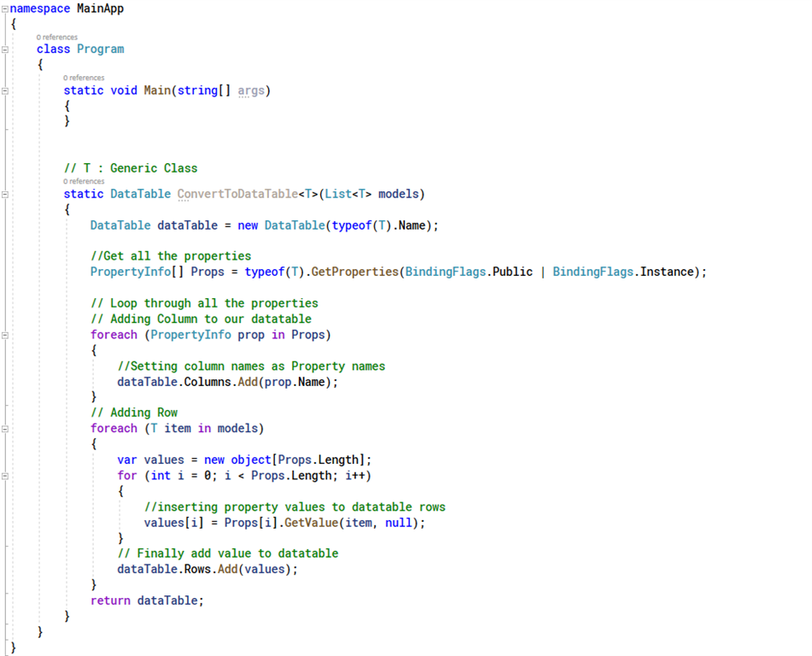The width and height of the screenshot is (812, 656).
Task: Click 'BindingFlags.Instance' argument
Action: (623, 272)
